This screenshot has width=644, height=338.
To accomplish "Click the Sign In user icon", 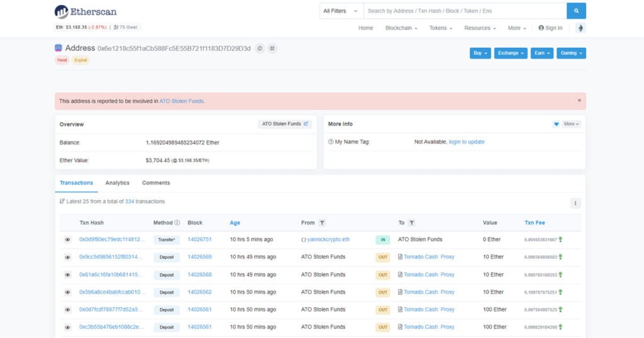I will tap(541, 28).
